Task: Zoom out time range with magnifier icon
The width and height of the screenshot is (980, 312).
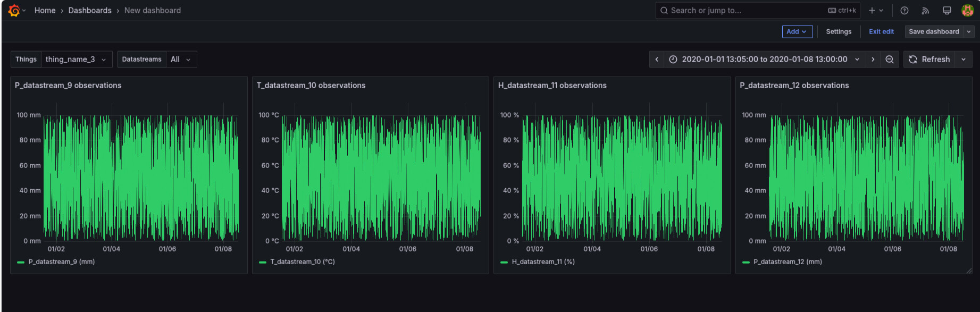Action: pos(889,60)
